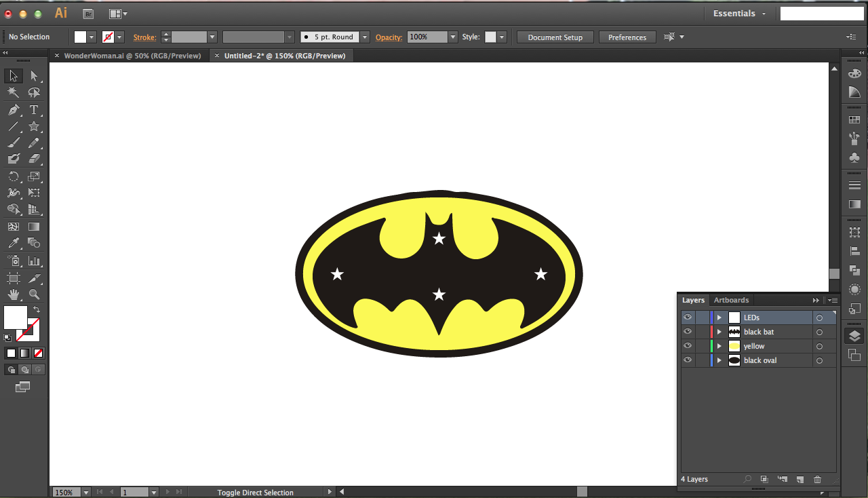Screen dimensions: 868x498
Task: Select the Type tool
Action: coord(34,110)
